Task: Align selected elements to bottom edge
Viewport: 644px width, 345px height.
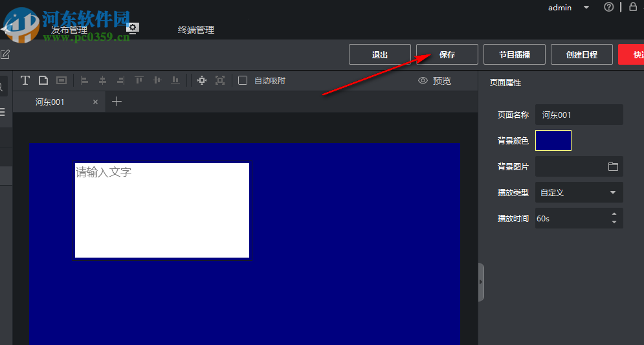Action: coord(175,80)
